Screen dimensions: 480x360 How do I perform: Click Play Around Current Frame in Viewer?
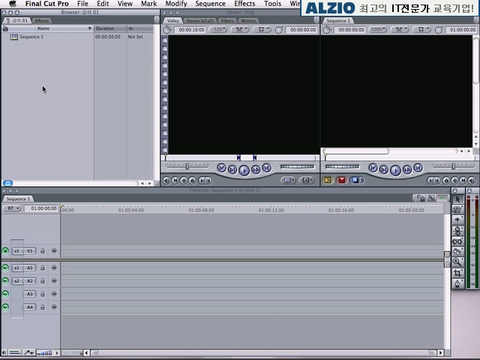coord(256,170)
